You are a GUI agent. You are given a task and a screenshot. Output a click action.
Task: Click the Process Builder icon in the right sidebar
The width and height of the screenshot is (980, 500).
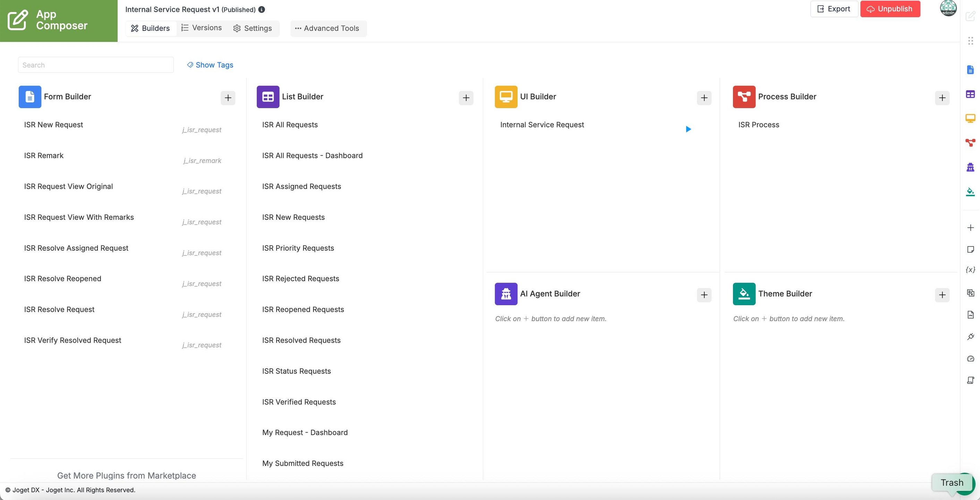(970, 142)
